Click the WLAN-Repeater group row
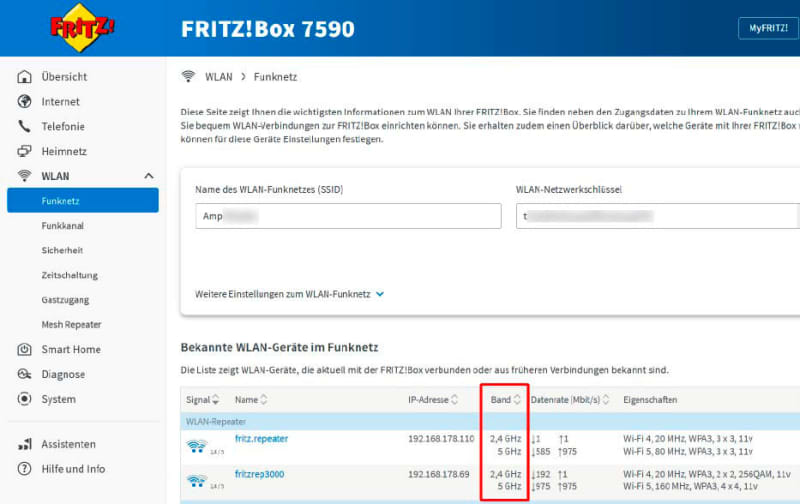 [490, 422]
